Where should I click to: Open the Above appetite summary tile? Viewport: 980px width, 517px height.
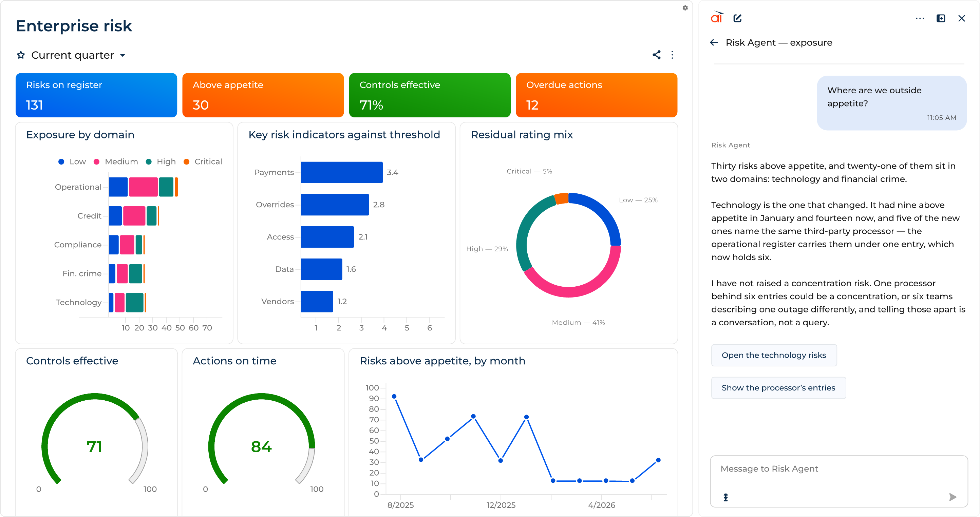(263, 95)
